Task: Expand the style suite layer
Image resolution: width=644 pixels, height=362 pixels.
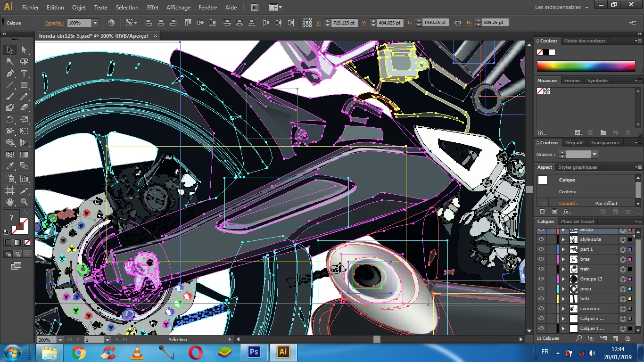Action: pyautogui.click(x=563, y=239)
